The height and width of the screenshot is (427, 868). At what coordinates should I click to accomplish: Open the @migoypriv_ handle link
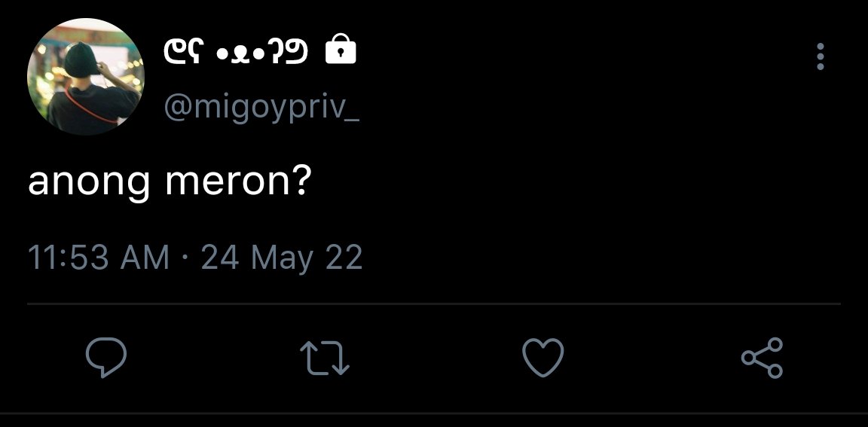coord(261,105)
